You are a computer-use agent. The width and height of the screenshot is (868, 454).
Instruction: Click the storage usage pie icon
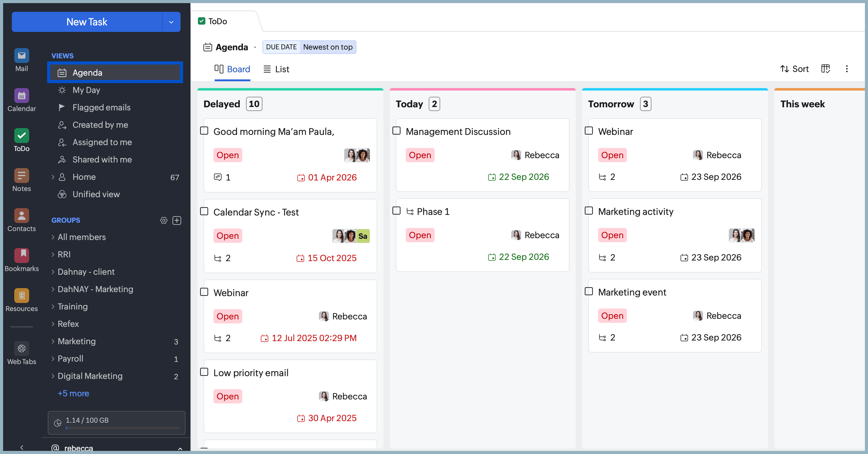(x=58, y=423)
